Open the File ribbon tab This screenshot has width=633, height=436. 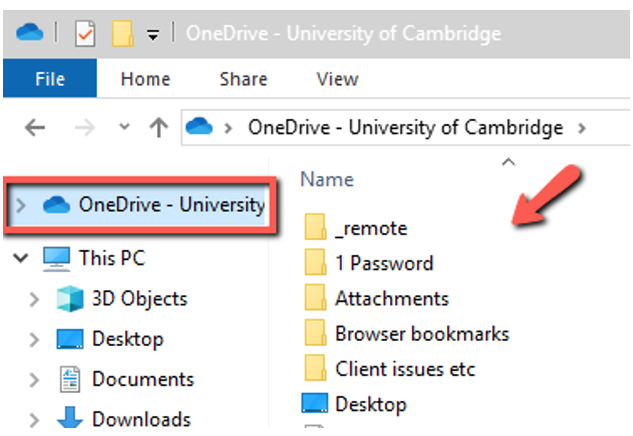click(x=50, y=78)
